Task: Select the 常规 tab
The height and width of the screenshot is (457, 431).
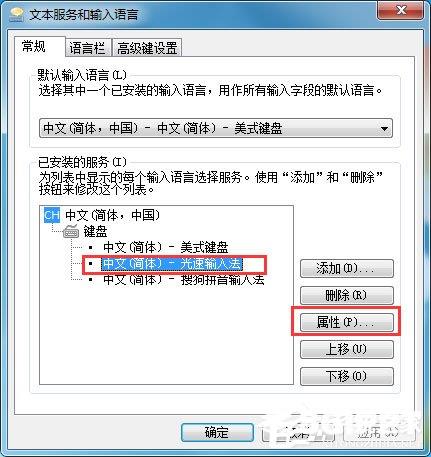Action: 34,46
